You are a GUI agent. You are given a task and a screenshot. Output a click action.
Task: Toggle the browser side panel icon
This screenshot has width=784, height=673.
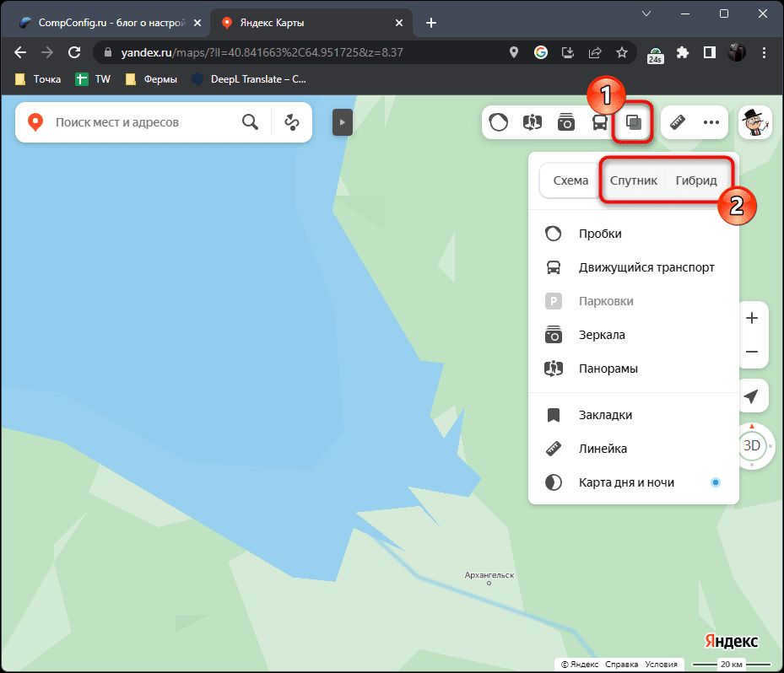tap(709, 52)
